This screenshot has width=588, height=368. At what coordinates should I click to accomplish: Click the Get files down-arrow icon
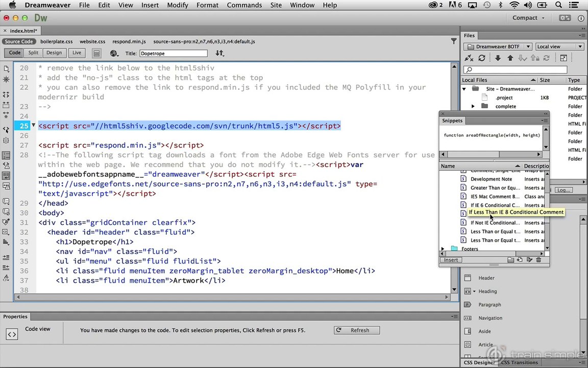coord(498,58)
